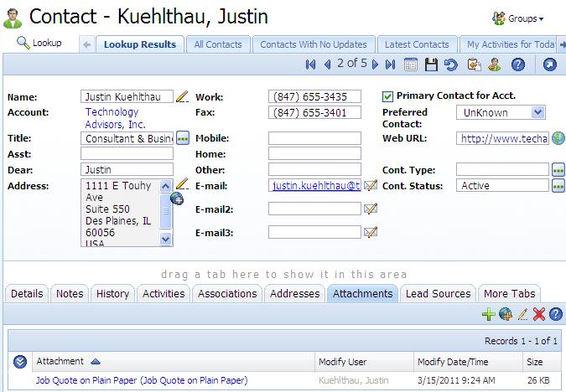566x392 pixels.
Task: Open the Addresses tab
Action: [x=295, y=293]
